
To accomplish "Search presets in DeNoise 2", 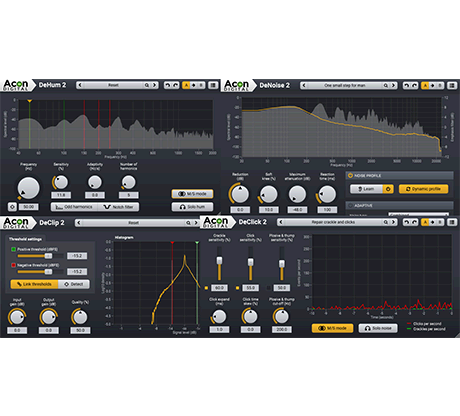I will click(386, 86).
